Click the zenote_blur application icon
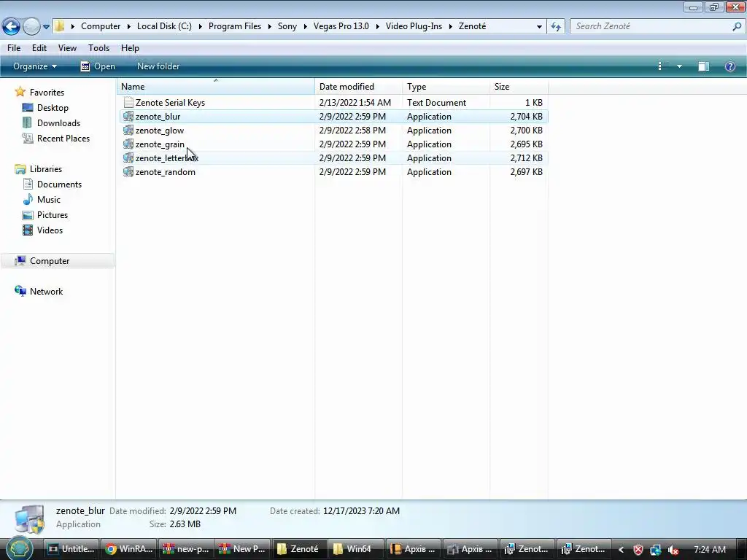This screenshot has width=747, height=560. pyautogui.click(x=128, y=116)
